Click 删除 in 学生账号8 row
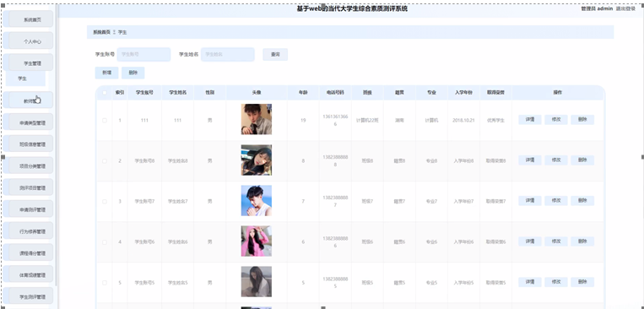This screenshot has height=309, width=644. [x=582, y=160]
